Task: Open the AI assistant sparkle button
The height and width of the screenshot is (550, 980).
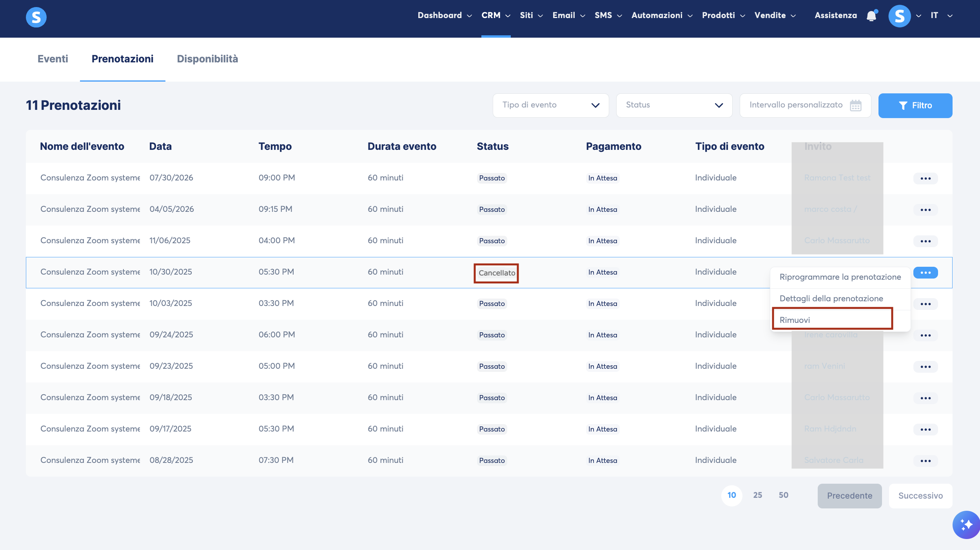Action: (x=966, y=525)
